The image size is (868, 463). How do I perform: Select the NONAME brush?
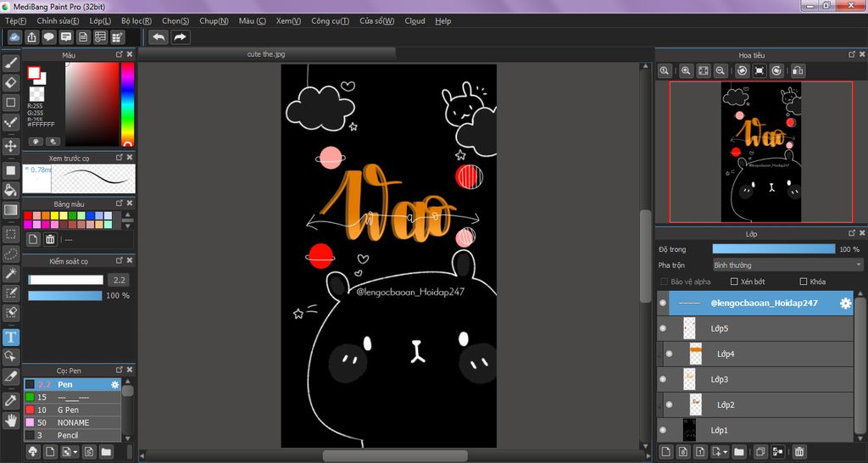tap(72, 422)
